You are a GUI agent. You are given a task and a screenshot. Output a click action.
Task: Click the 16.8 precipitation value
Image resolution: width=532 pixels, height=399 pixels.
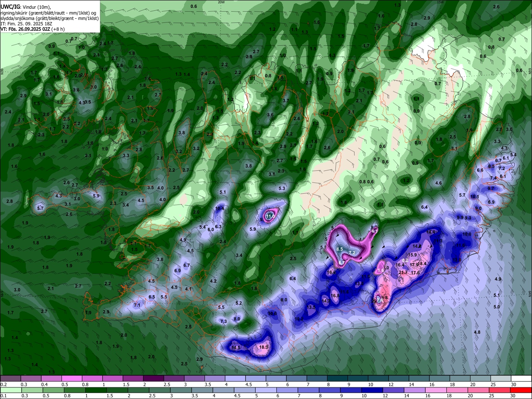coord(335,296)
